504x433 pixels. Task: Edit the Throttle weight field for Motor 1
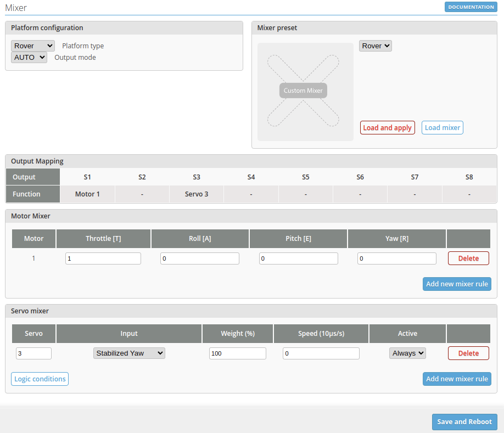103,258
